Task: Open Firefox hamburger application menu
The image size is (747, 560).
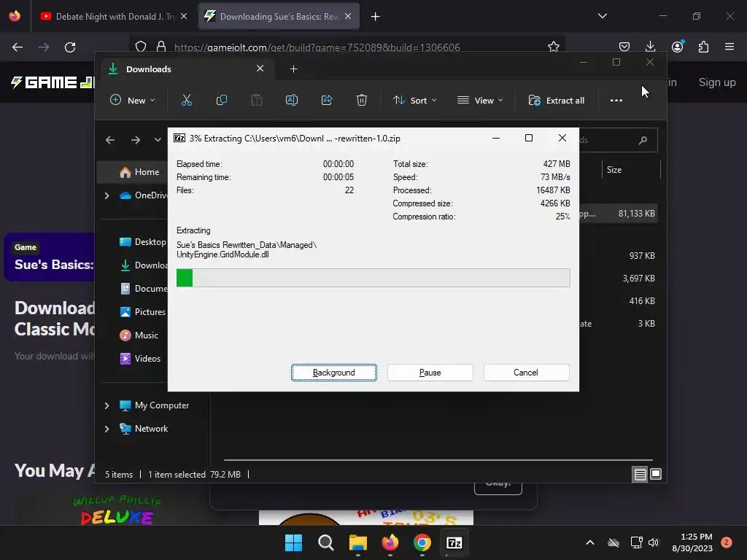Action: [x=729, y=47]
